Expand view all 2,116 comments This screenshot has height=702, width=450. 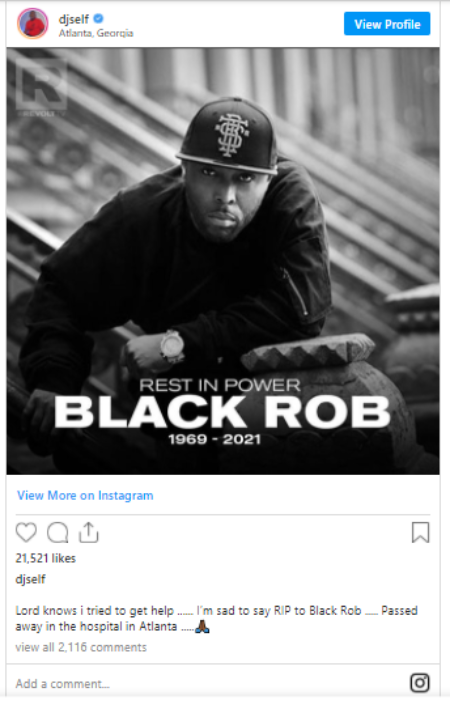[81, 647]
